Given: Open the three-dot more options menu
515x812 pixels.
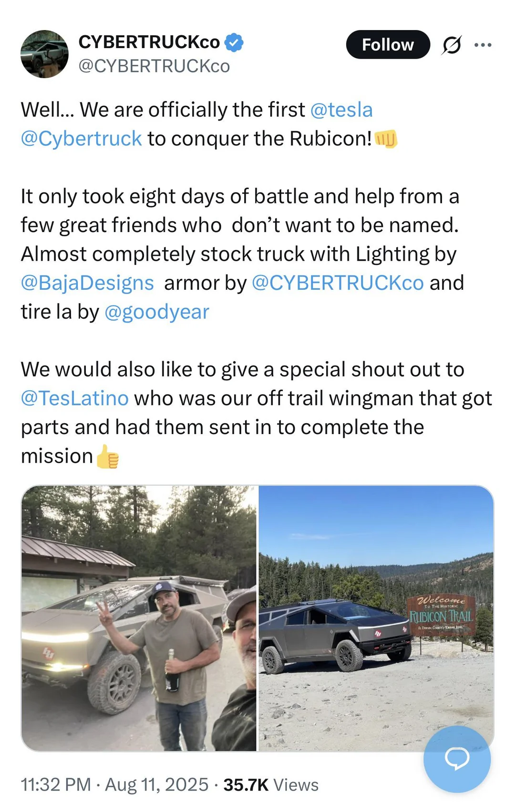Looking at the screenshot, I should (483, 45).
